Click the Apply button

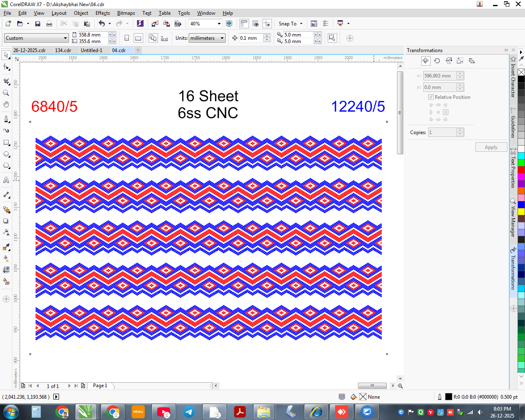coord(491,147)
